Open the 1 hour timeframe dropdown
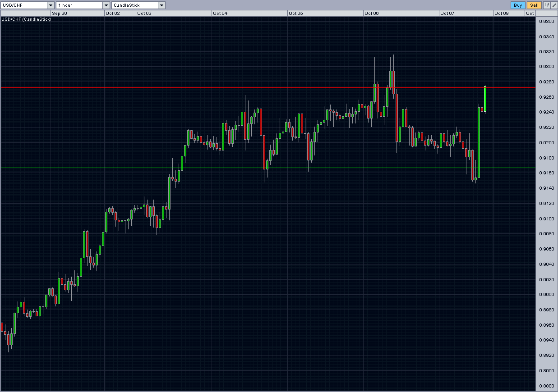The image size is (558, 392). (83, 5)
